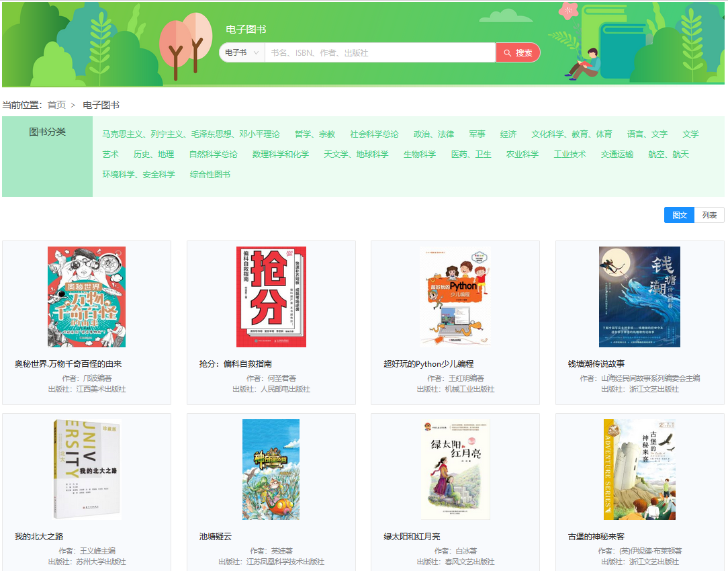Select the 天文学、地球科学 category

pos(356,154)
